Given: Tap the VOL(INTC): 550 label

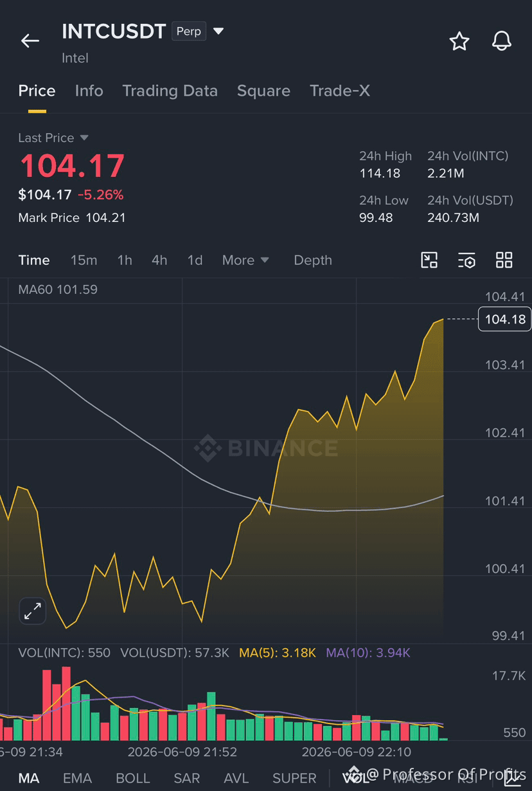Looking at the screenshot, I should (64, 653).
